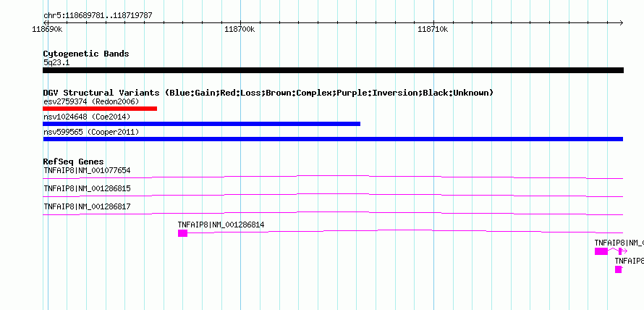Open the TNFAIP8|NM_001286815 transcript label
Viewport: 644px width, 310px height.
click(x=87, y=189)
